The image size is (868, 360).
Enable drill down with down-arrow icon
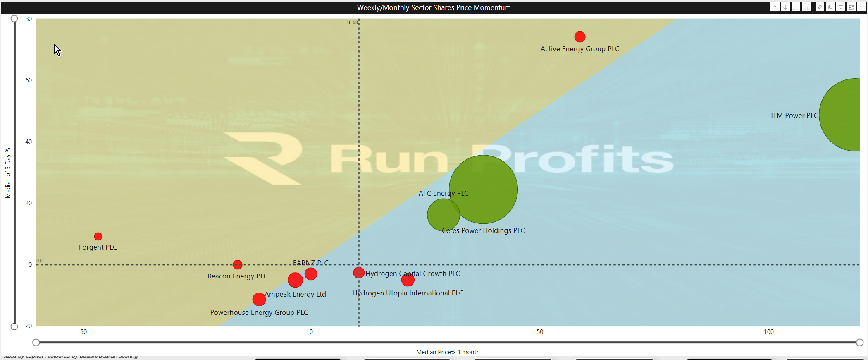pos(785,7)
